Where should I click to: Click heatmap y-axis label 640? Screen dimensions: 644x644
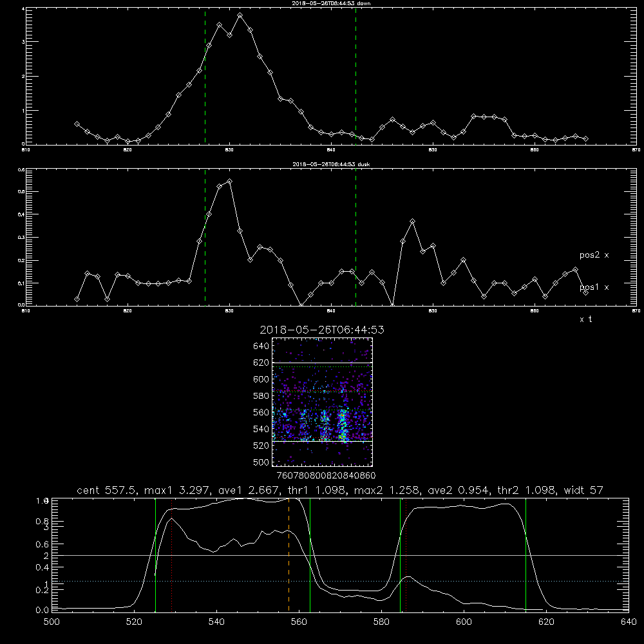point(261,346)
